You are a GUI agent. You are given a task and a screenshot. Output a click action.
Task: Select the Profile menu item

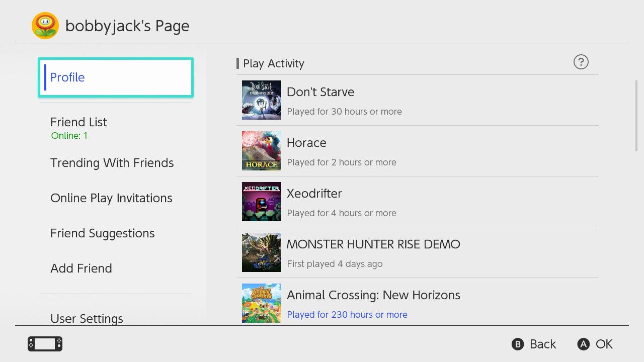click(x=116, y=77)
